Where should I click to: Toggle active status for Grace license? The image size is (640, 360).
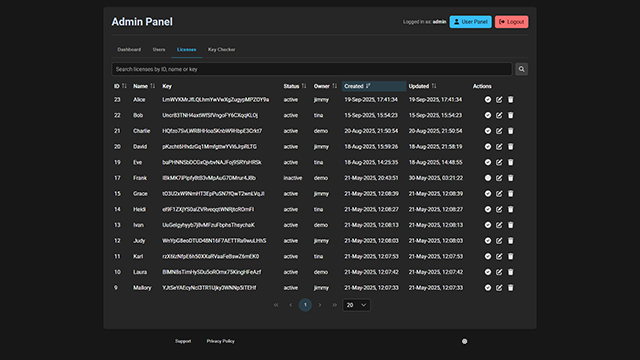click(x=488, y=193)
